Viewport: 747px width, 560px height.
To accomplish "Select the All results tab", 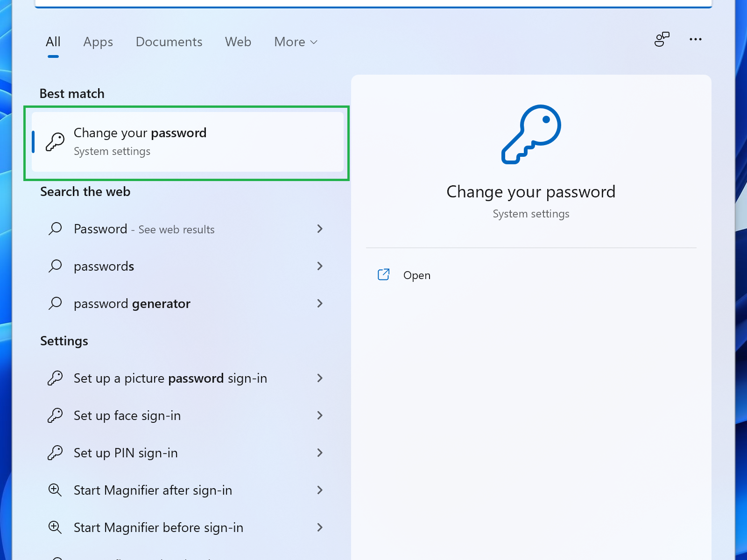I will pos(53,42).
